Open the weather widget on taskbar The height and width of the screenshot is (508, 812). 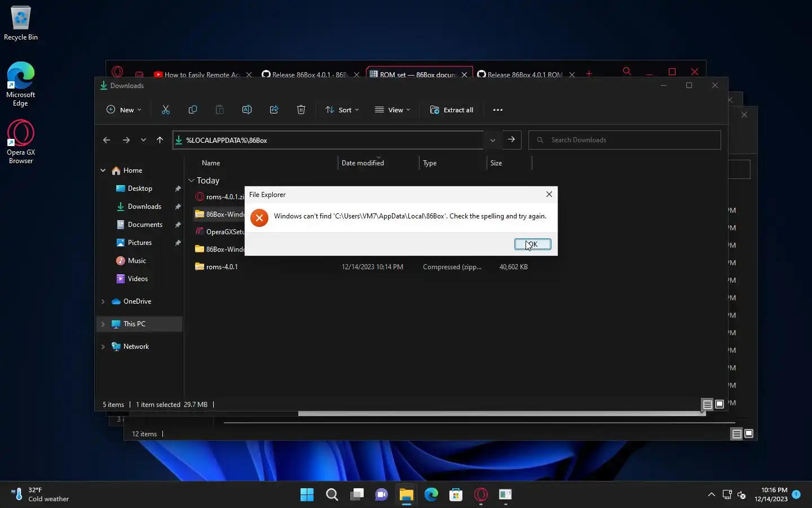[x=39, y=494]
